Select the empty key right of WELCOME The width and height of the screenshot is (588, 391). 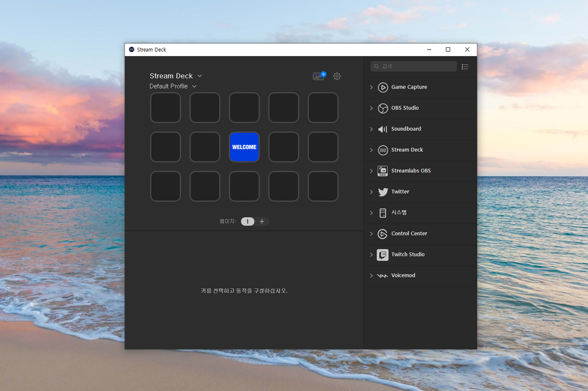[284, 147]
